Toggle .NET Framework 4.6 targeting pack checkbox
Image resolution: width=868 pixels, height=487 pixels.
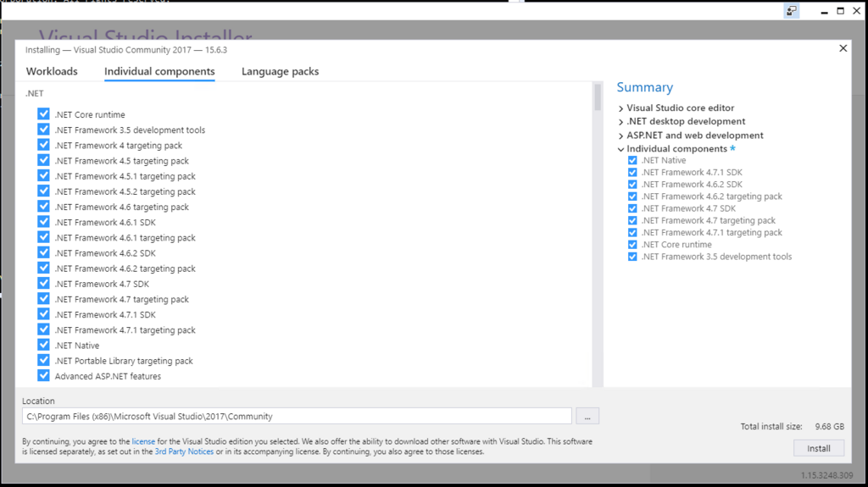(x=43, y=207)
